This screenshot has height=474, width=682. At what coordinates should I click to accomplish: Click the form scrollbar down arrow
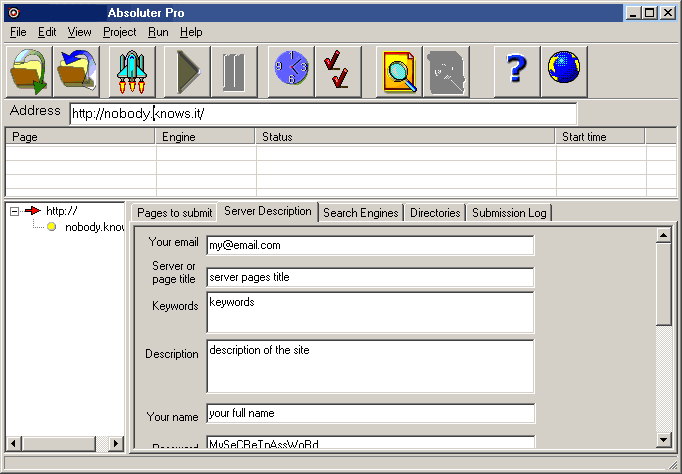(x=663, y=440)
